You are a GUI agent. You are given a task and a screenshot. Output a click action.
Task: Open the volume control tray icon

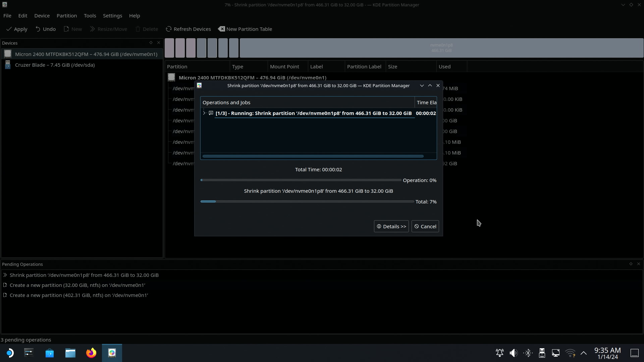pyautogui.click(x=514, y=353)
